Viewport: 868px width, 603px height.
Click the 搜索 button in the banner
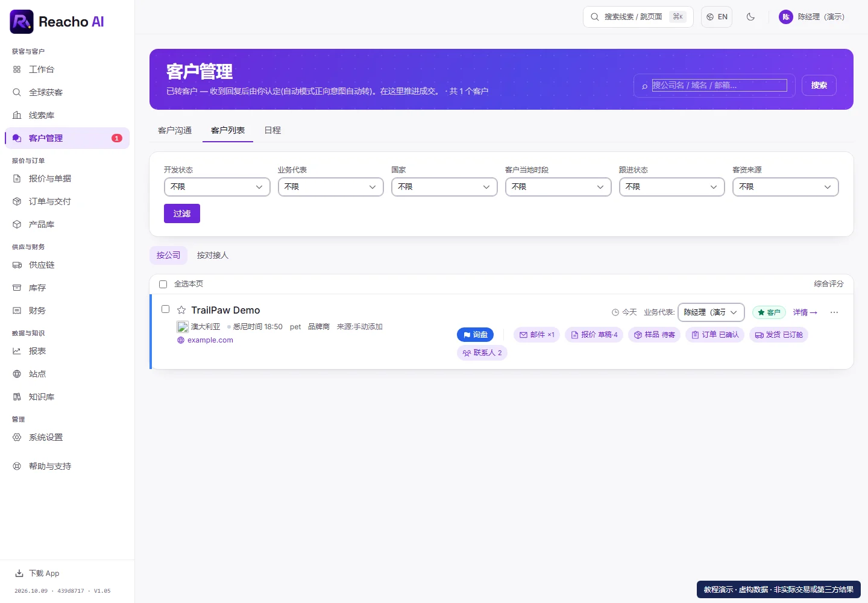point(819,86)
